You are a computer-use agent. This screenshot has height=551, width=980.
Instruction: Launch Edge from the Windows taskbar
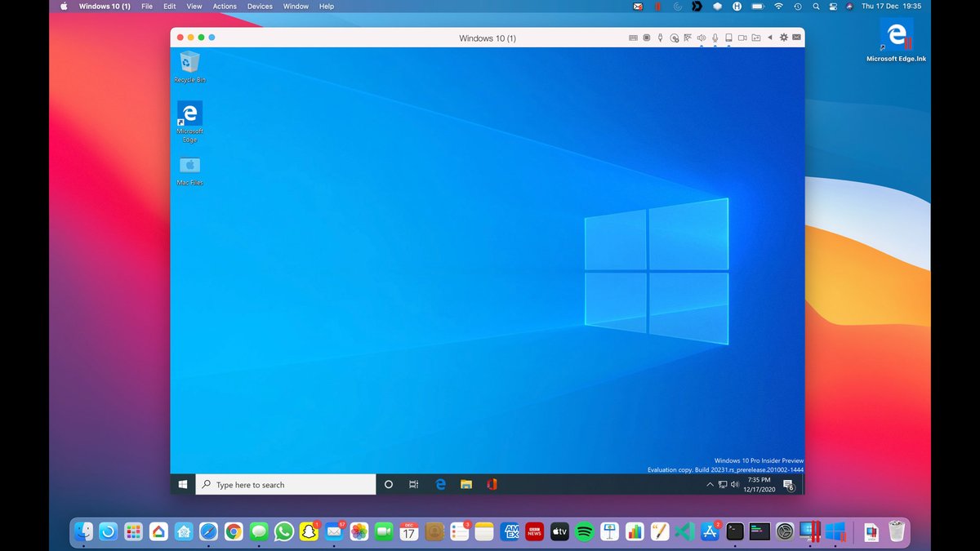pos(440,484)
